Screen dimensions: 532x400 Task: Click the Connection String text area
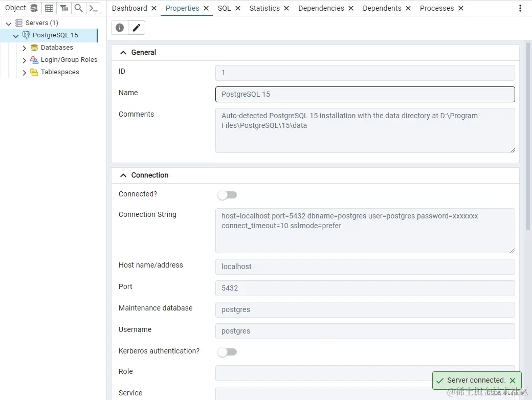point(365,231)
